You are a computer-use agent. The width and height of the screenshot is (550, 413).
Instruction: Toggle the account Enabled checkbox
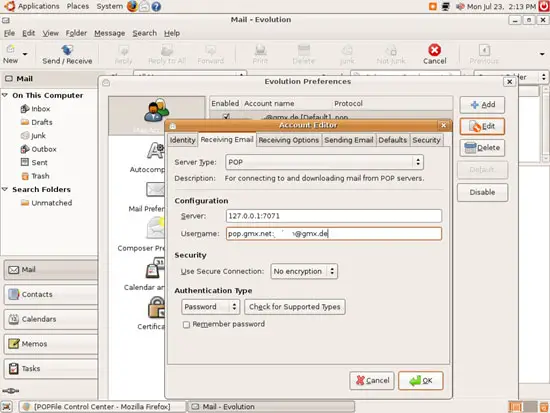click(226, 116)
